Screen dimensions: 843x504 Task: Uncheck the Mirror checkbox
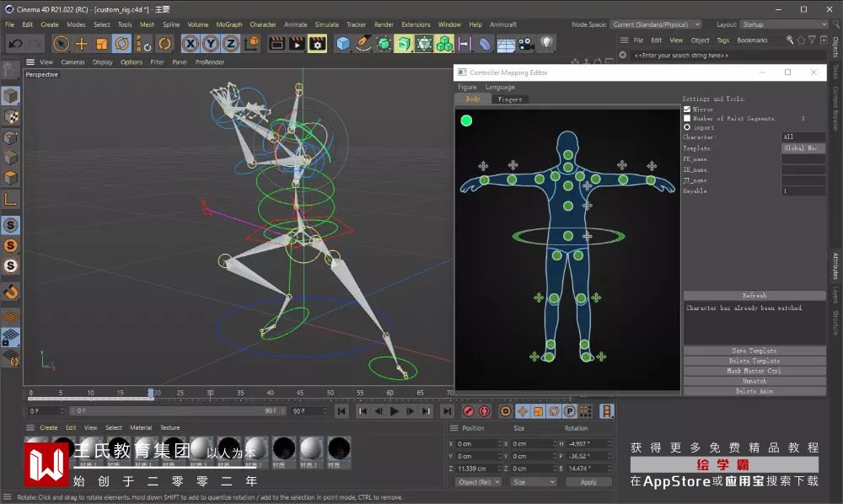[687, 109]
